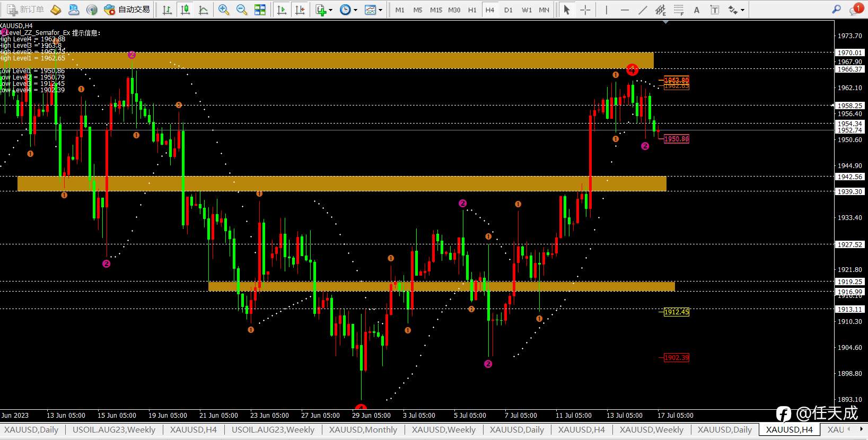Click the active highlighted XAUUSD,H4 tab
The image size is (868, 440).
pyautogui.click(x=789, y=429)
